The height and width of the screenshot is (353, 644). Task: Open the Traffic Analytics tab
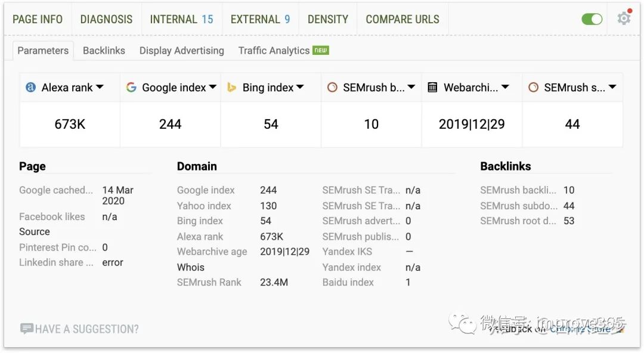274,51
